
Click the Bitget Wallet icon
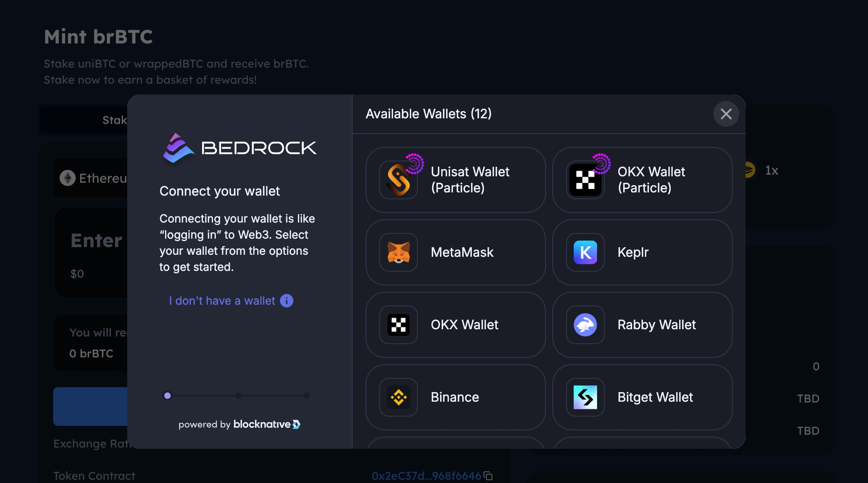[x=585, y=397]
